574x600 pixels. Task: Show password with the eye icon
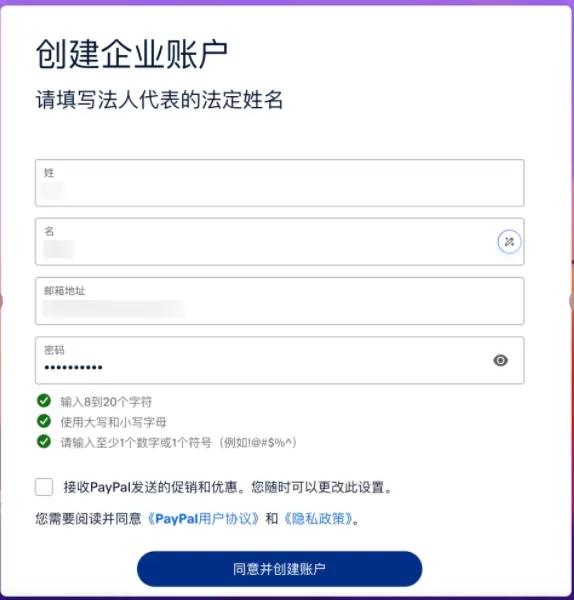click(x=500, y=360)
